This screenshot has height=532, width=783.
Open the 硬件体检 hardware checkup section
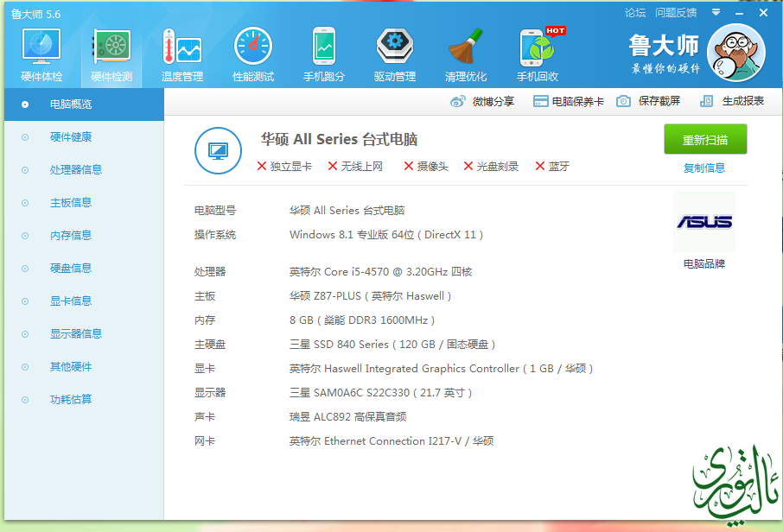pyautogui.click(x=41, y=55)
